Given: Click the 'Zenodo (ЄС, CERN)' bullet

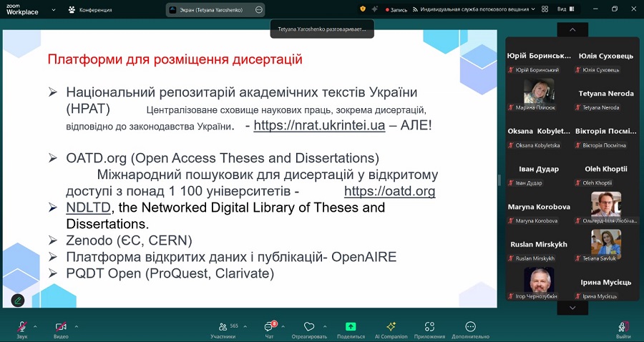Looking at the screenshot, I should [x=129, y=240].
